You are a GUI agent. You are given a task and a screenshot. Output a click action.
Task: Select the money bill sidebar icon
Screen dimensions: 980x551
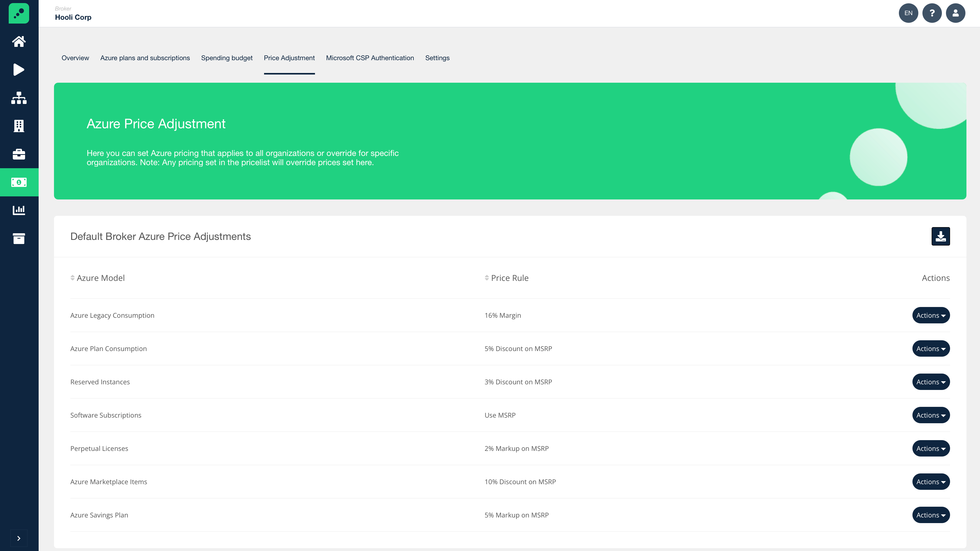[19, 182]
